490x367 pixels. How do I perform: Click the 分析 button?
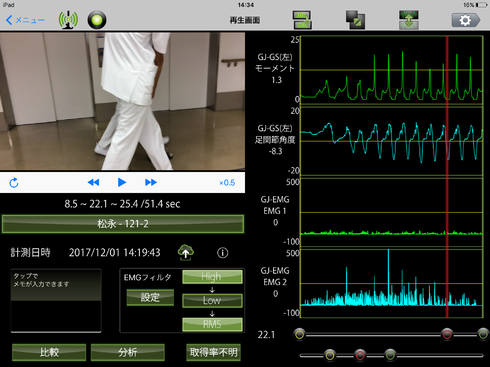tap(128, 352)
